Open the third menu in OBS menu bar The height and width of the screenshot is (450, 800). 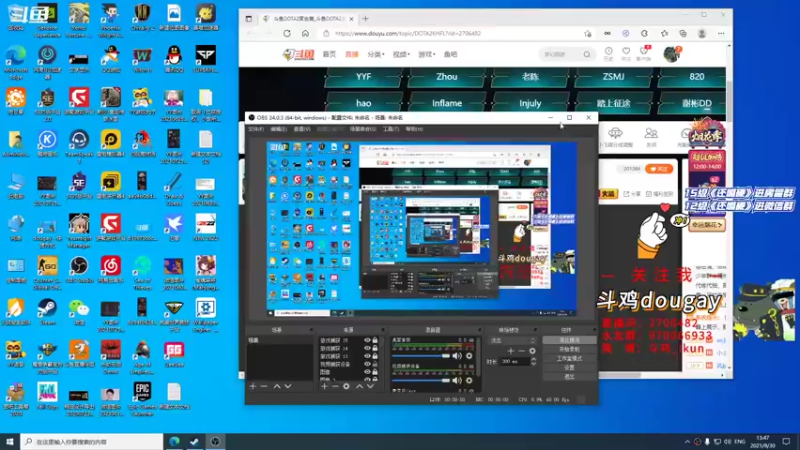302,130
